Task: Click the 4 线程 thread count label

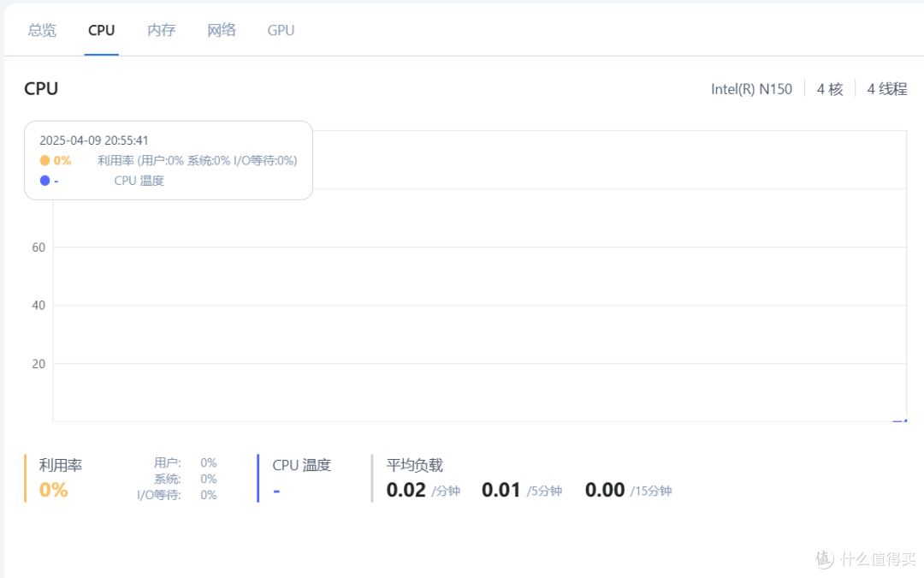Action: pos(886,89)
